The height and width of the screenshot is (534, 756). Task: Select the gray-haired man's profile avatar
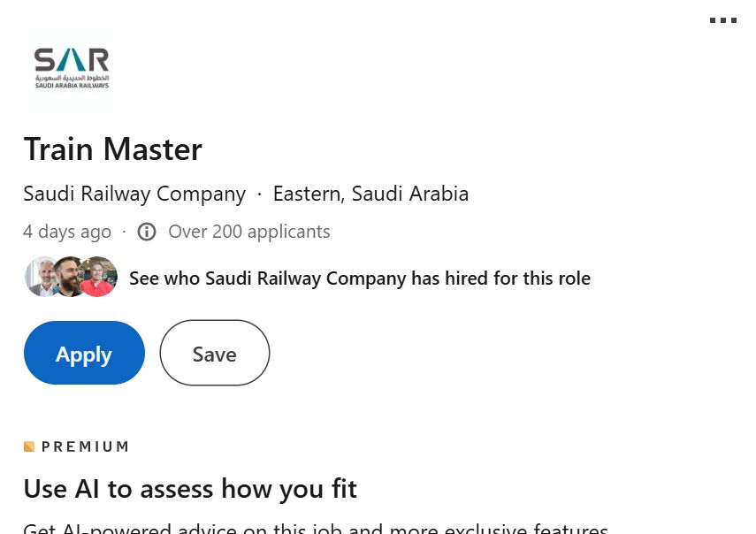41,277
